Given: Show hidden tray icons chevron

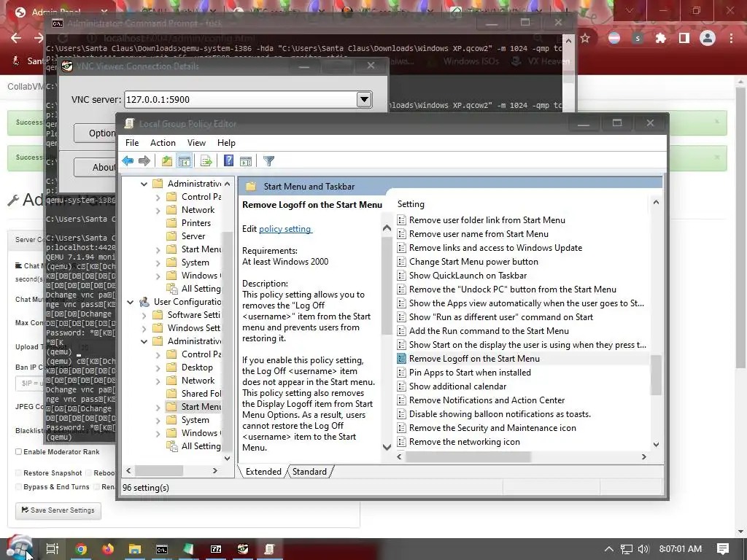Looking at the screenshot, I should (608, 549).
